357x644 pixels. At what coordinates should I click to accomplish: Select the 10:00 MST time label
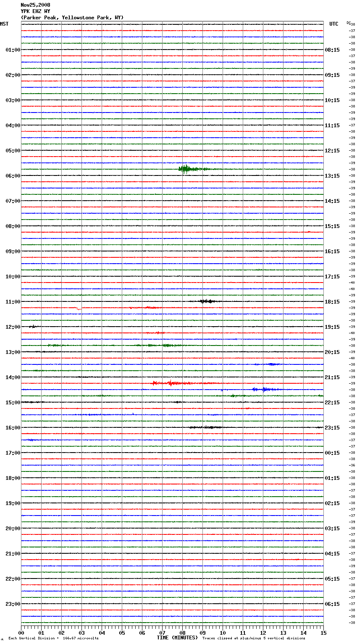pyautogui.click(x=13, y=277)
